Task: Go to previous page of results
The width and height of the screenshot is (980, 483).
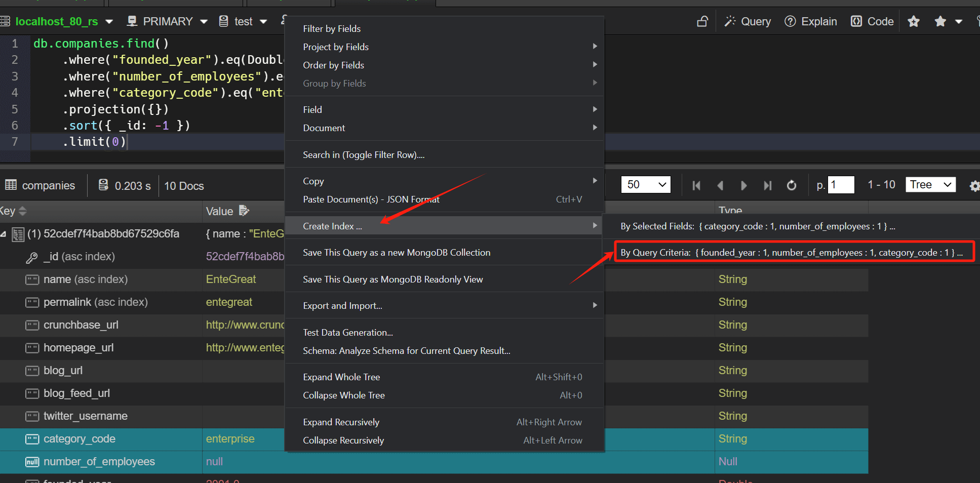Action: click(720, 186)
